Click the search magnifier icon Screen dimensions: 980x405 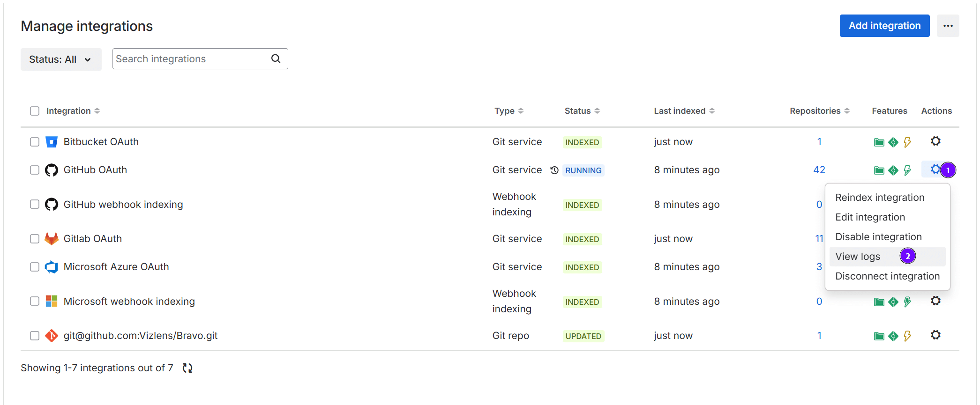pos(276,59)
